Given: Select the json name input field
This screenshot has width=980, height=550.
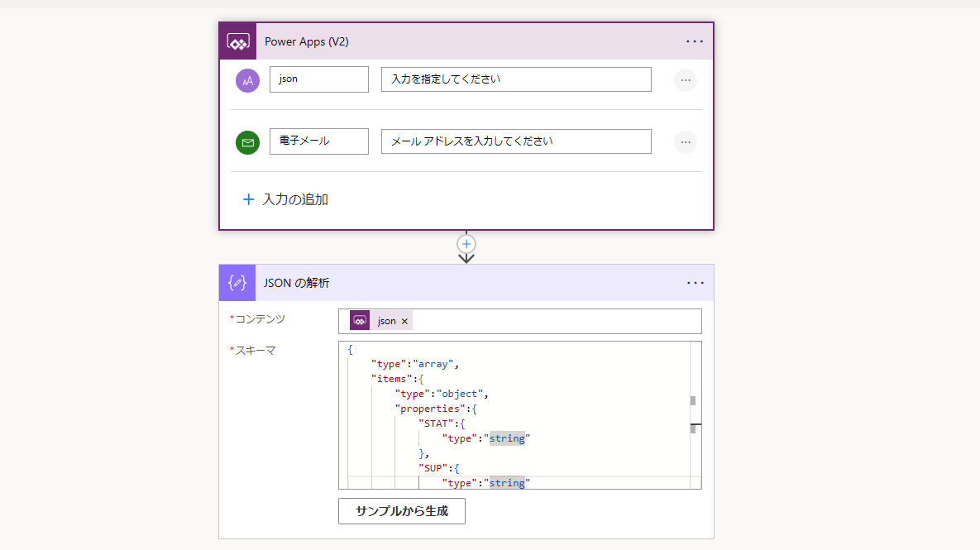Looking at the screenshot, I should click(318, 79).
